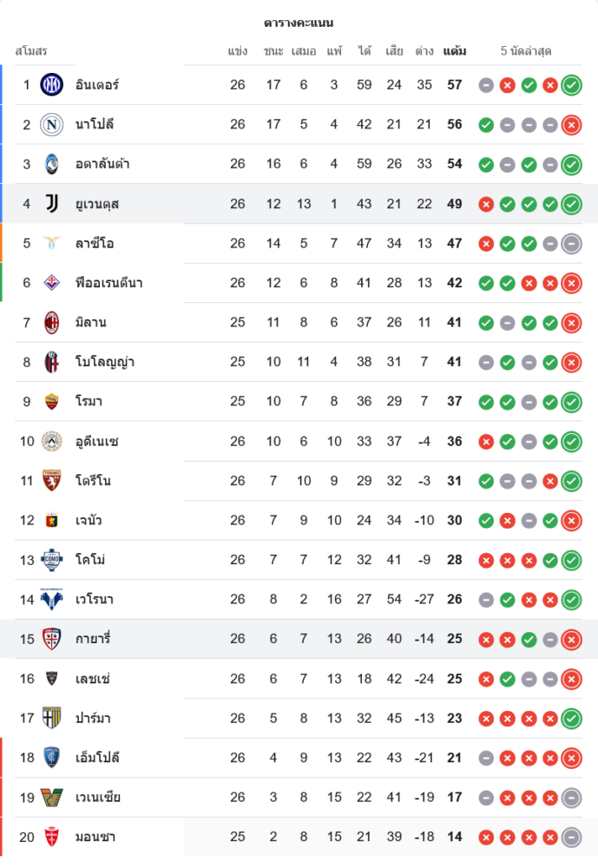The height and width of the screenshot is (868, 598).
Task: Click the Milan club crest icon
Action: (52, 323)
